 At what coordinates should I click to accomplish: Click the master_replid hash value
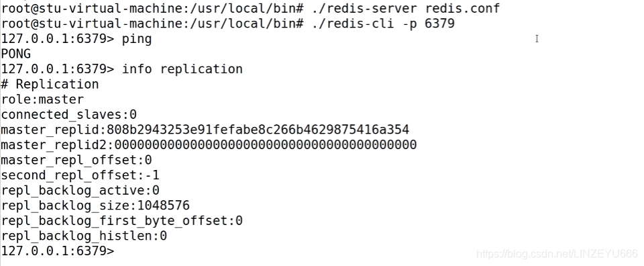click(258, 130)
